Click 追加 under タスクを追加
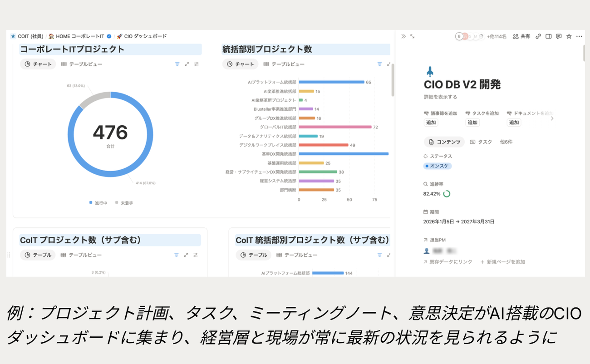This screenshot has width=590, height=364. (x=472, y=123)
